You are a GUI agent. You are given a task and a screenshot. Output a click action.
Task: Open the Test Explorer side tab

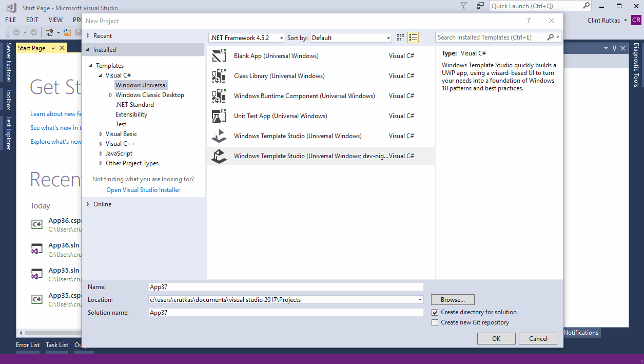click(x=8, y=133)
